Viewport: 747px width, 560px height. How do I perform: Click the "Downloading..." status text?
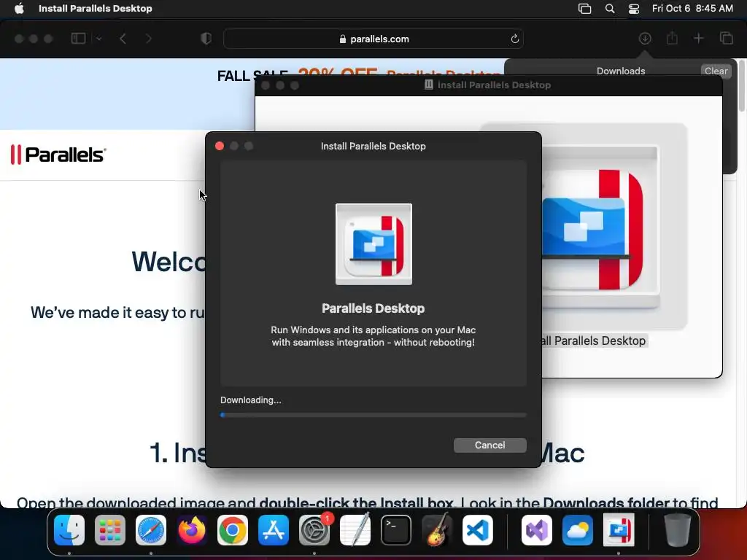(x=251, y=400)
